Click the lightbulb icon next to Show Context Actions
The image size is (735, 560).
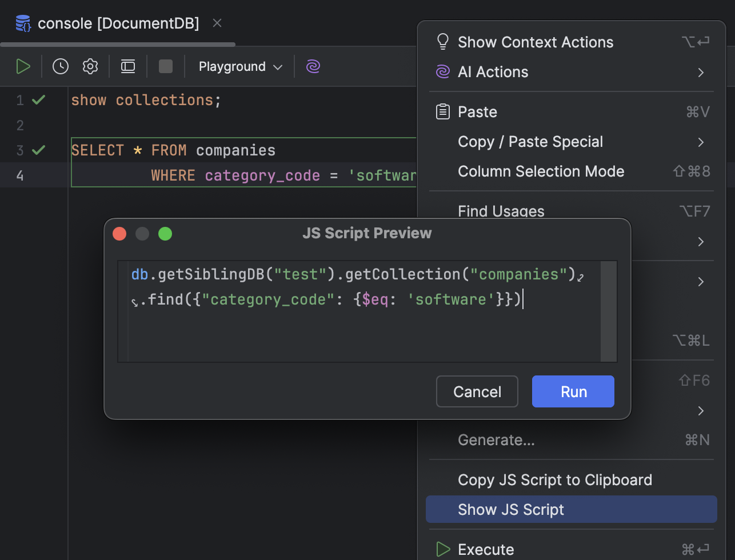click(x=442, y=41)
